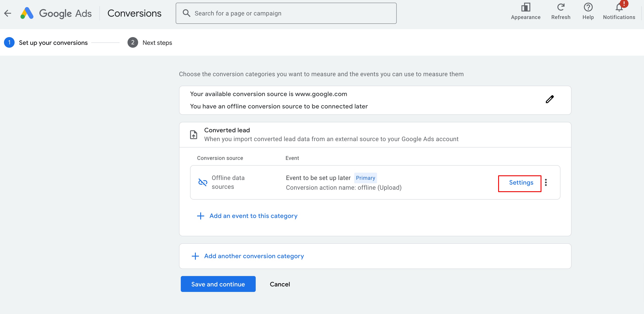Open the Appearance panel icon
The height and width of the screenshot is (314, 644).
(x=526, y=8)
